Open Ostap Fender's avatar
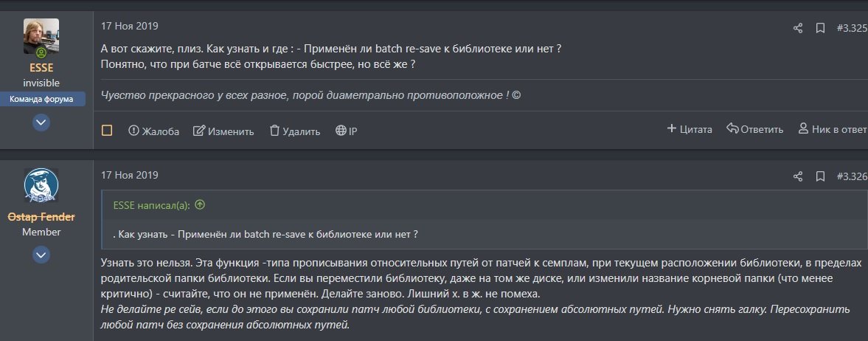 tap(41, 186)
